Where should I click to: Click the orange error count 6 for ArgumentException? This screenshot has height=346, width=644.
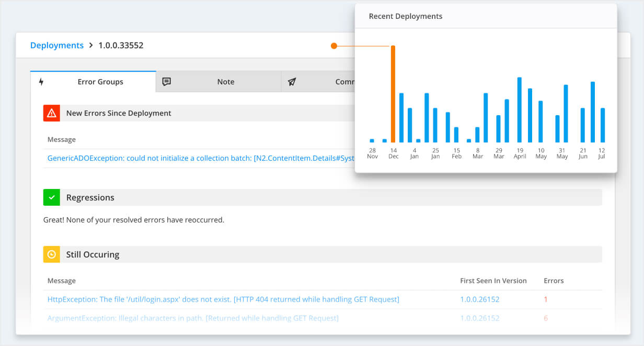[x=546, y=318]
